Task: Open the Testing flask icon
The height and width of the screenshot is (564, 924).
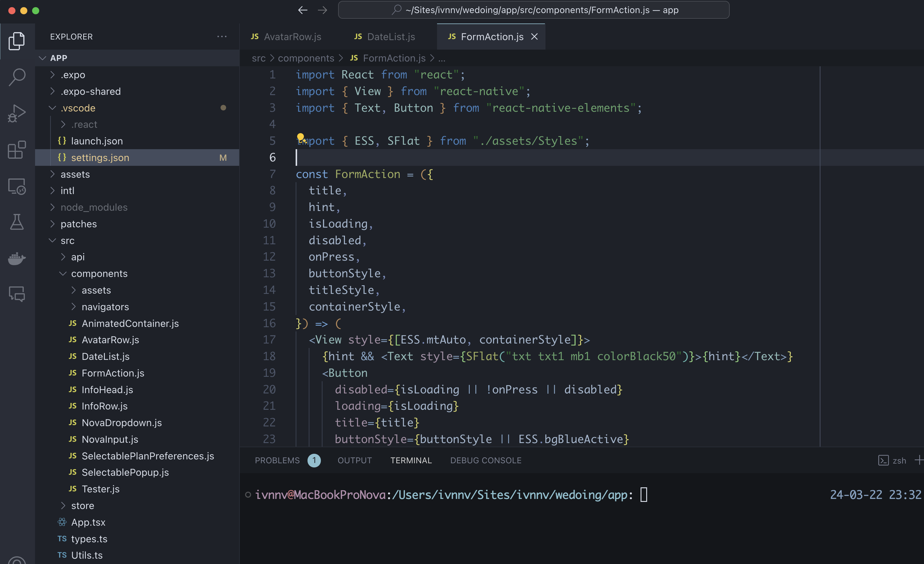Action: coord(17,222)
